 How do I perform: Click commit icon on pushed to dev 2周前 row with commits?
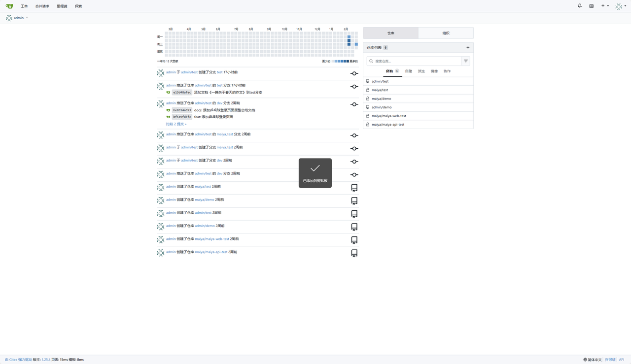(x=354, y=104)
